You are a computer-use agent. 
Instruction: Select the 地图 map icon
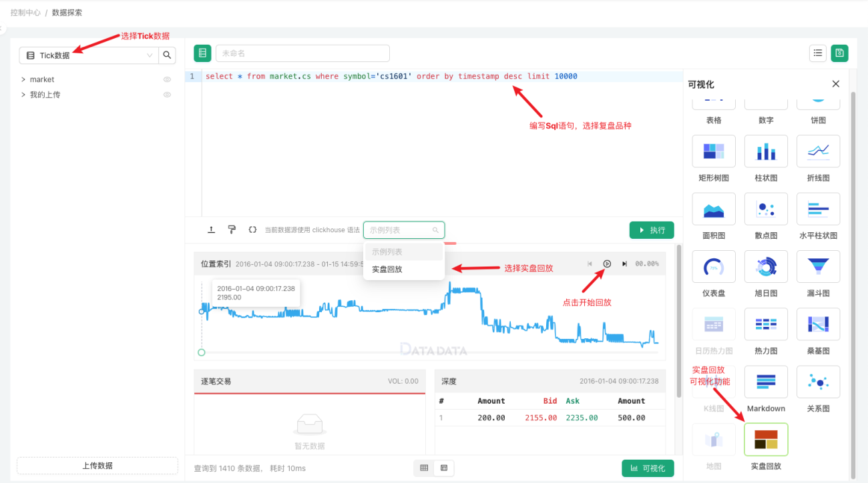click(714, 440)
